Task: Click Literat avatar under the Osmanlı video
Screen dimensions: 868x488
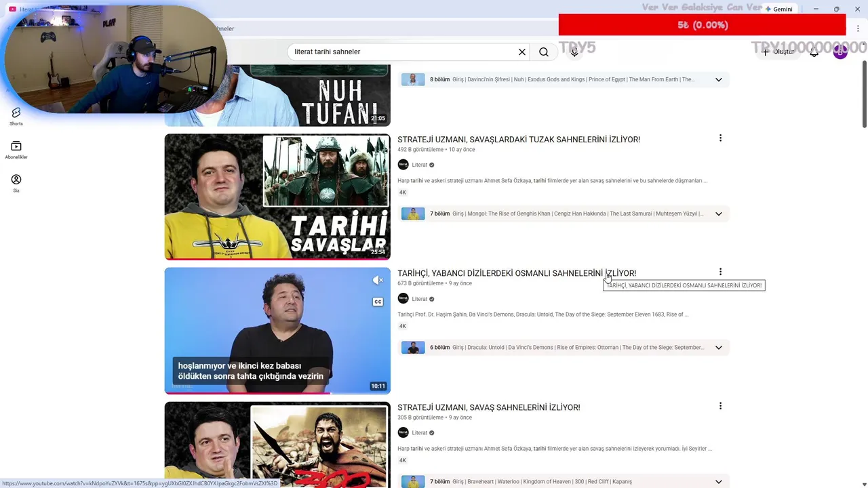Action: coord(403,299)
